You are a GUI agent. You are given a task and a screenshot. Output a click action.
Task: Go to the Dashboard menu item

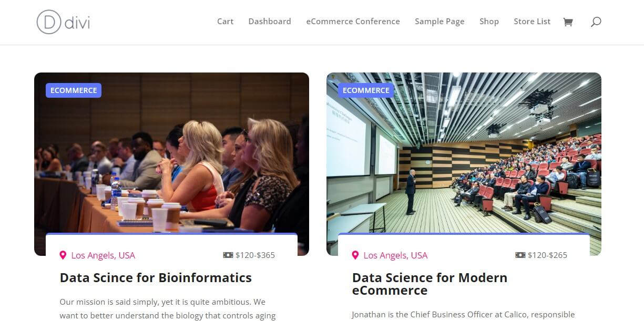(x=270, y=22)
